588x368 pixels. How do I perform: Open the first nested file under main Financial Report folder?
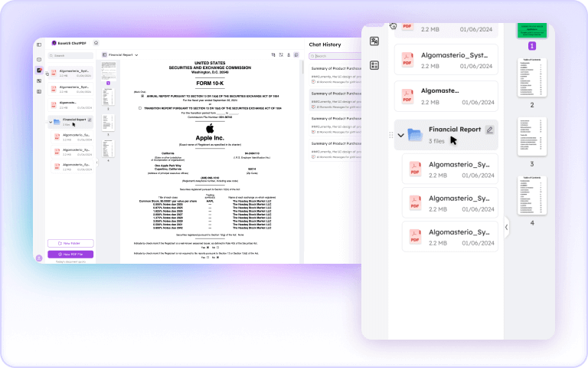coord(72,136)
